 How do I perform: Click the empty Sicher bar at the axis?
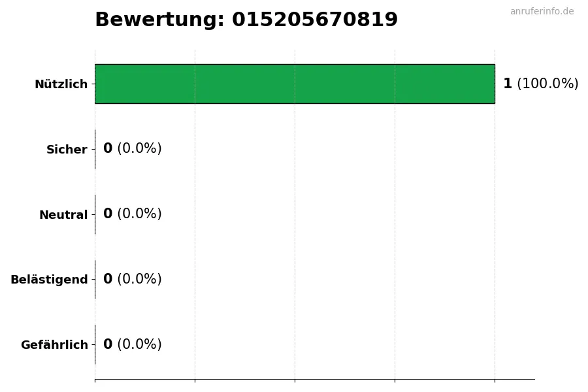pyautogui.click(x=95, y=149)
